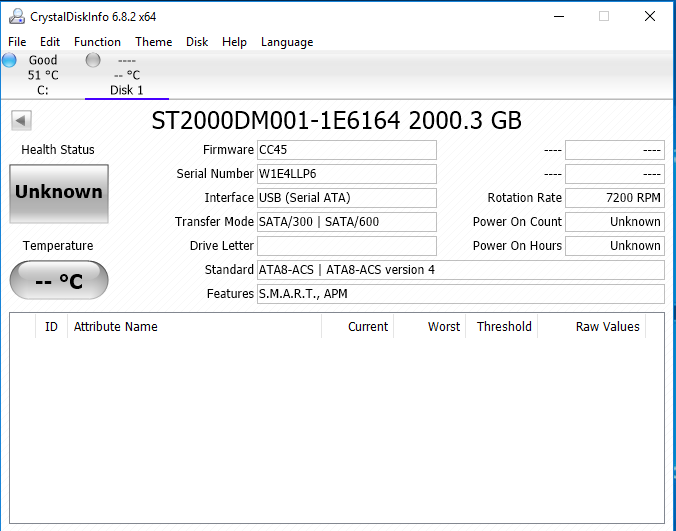This screenshot has width=676, height=531.
Task: Click the Transfer Mode field SATA/300 | SATA/600
Action: click(x=347, y=222)
